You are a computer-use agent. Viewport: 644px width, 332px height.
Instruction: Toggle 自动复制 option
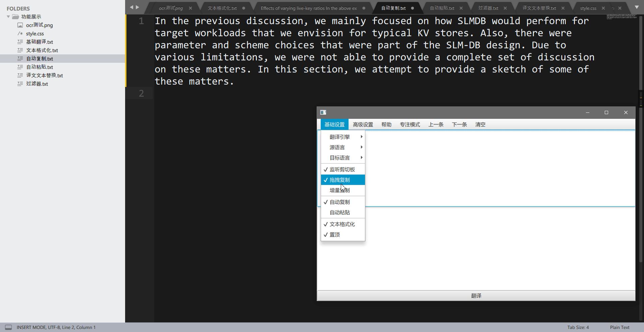click(343, 202)
